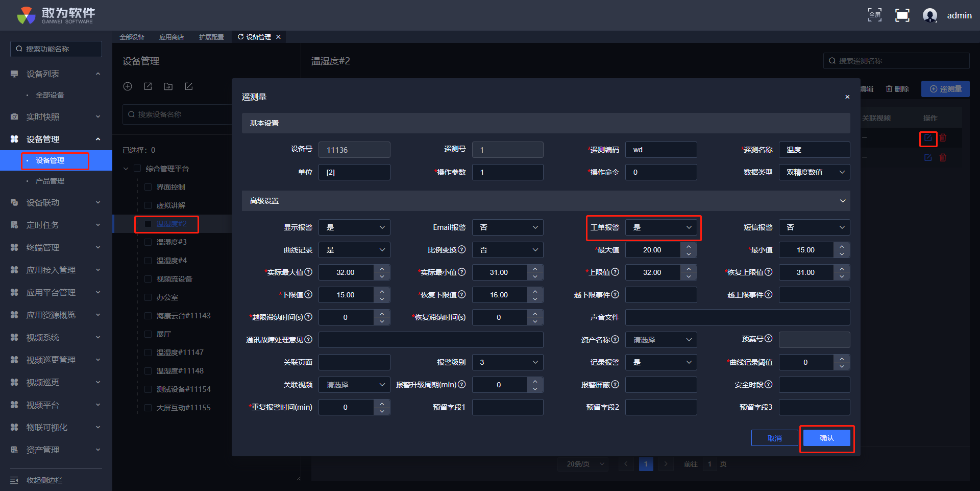Viewport: 980px width, 491px height.
Task: Click the 确认 button
Action: pyautogui.click(x=826, y=438)
